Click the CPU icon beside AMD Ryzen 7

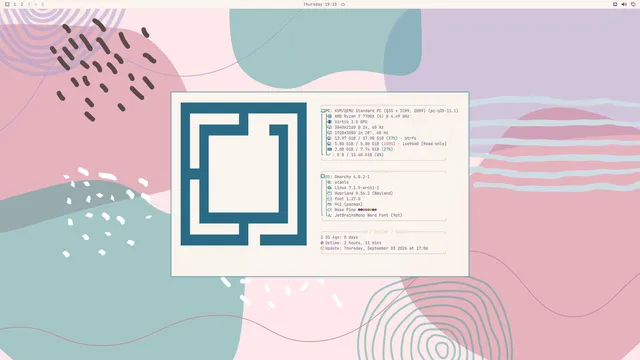[329, 116]
